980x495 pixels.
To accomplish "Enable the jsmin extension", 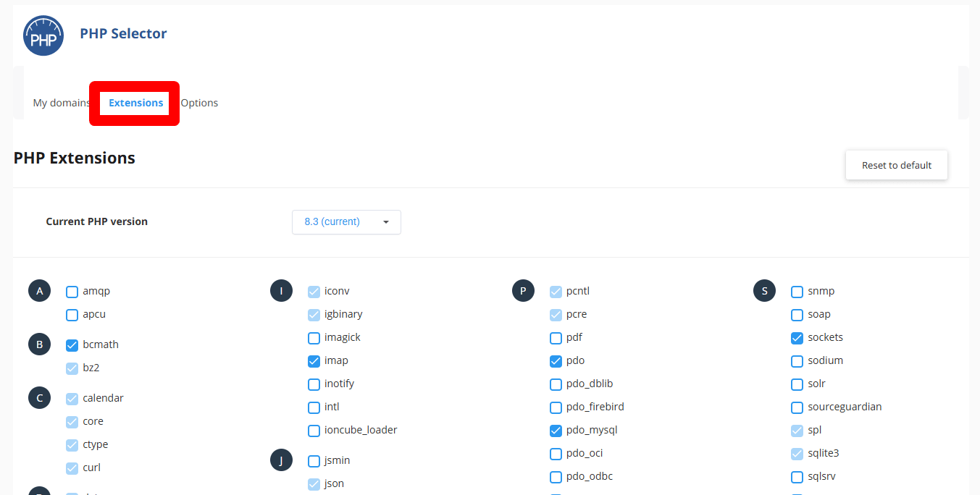I will pos(314,462).
